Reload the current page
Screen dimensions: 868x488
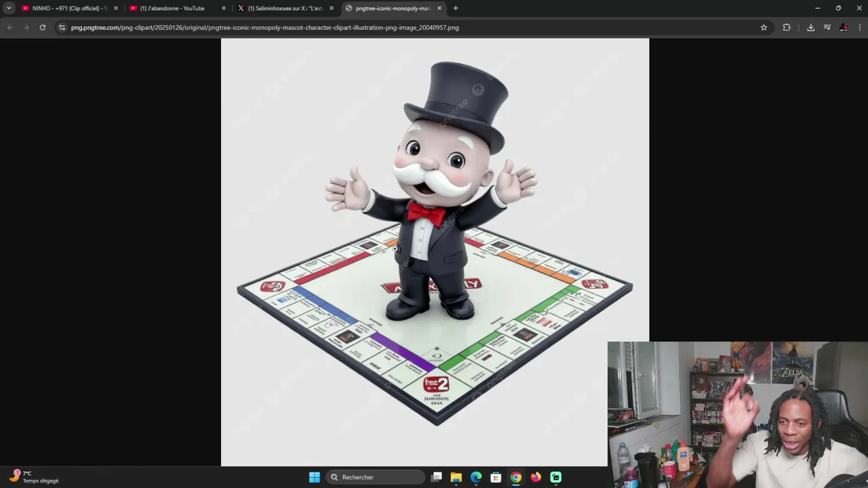42,27
